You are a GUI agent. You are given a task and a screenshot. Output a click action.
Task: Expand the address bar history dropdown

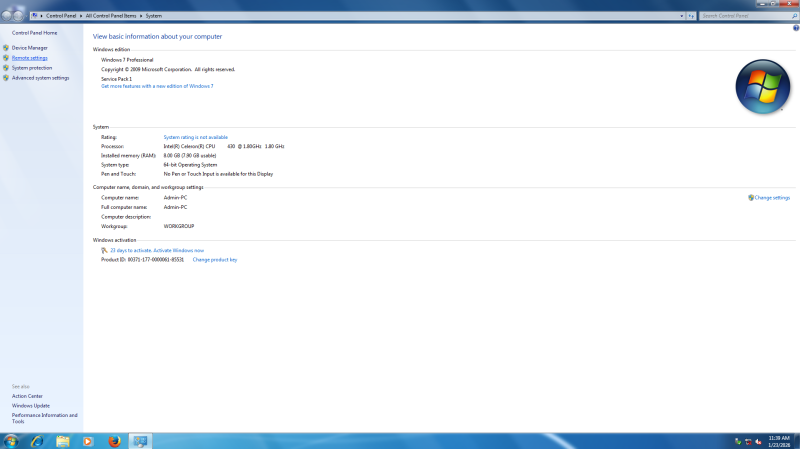pos(682,16)
